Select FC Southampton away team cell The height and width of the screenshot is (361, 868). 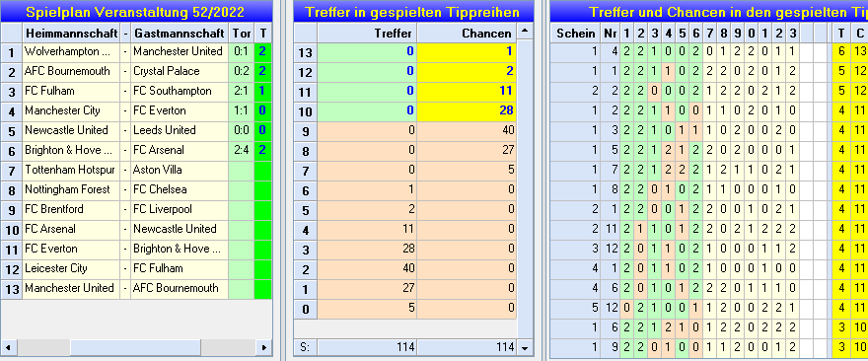point(180,92)
